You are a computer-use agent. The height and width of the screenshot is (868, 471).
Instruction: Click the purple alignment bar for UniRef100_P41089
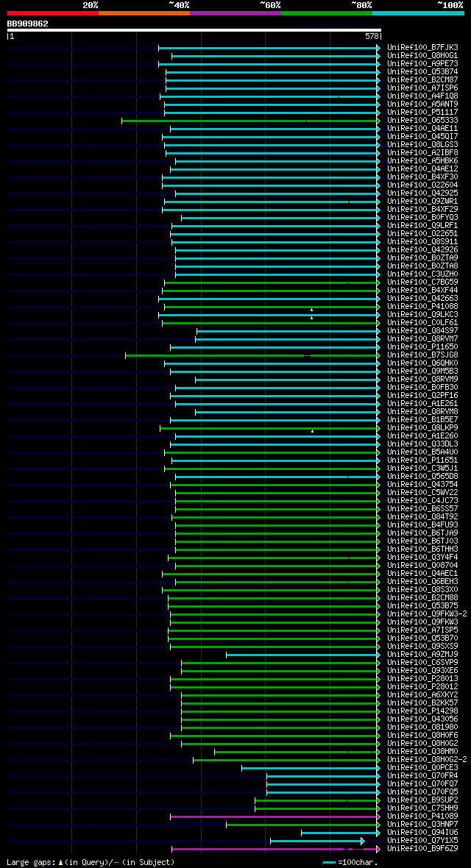pyautogui.click(x=275, y=817)
